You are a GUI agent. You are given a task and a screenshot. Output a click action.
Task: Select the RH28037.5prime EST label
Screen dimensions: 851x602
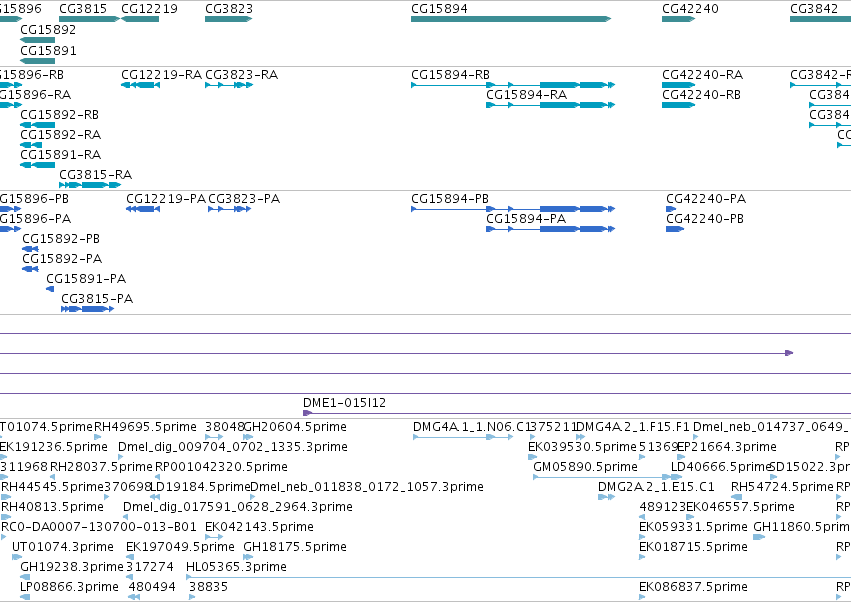pyautogui.click(x=101, y=467)
